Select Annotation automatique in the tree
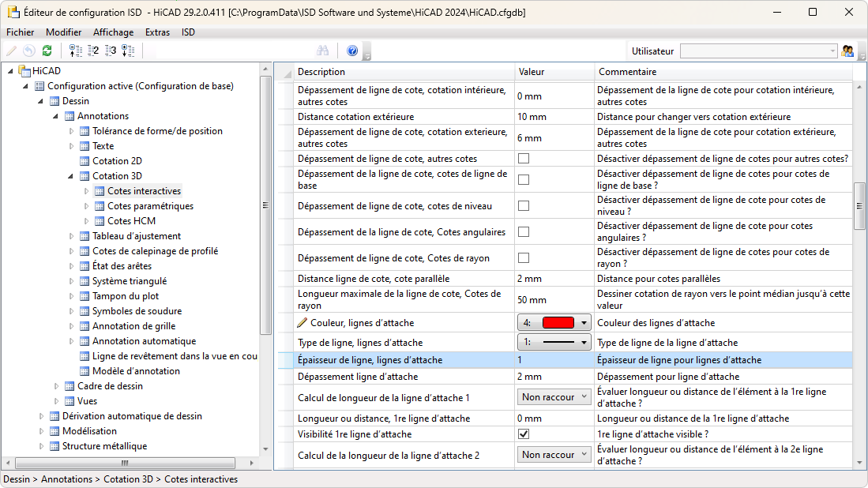Viewport: 868px width, 488px height. (144, 341)
